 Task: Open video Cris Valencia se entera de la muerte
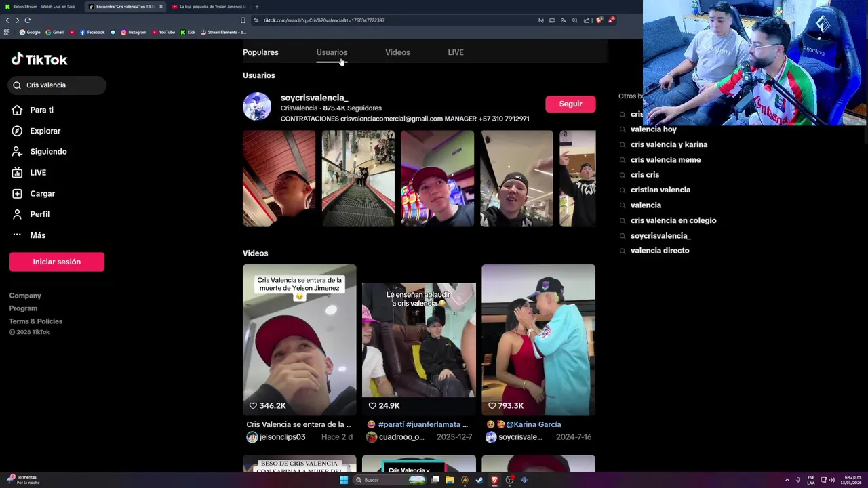pos(299,340)
